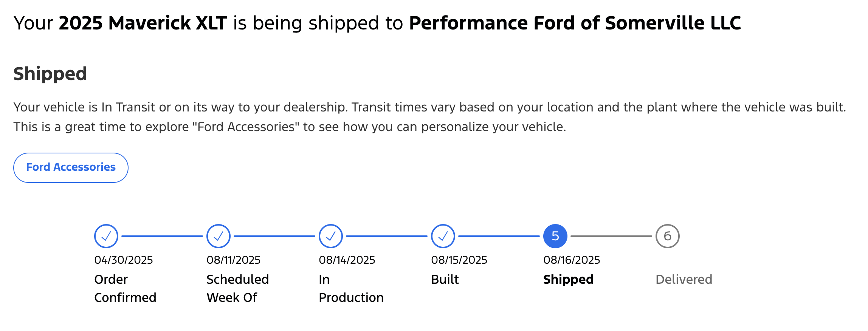Click the 08/15/2025 built date

pyautogui.click(x=459, y=260)
